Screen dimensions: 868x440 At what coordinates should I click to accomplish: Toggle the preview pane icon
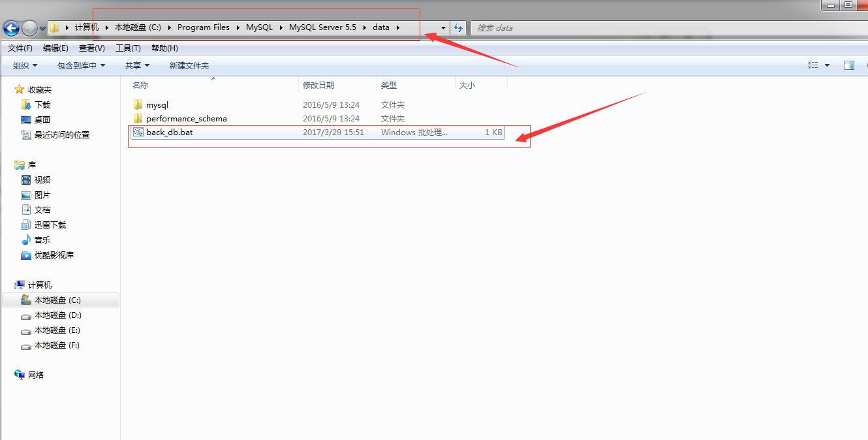[849, 65]
